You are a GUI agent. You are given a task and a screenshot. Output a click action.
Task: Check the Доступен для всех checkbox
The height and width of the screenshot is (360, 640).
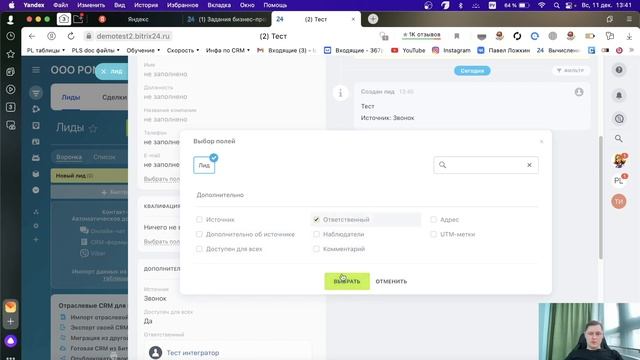tap(199, 249)
